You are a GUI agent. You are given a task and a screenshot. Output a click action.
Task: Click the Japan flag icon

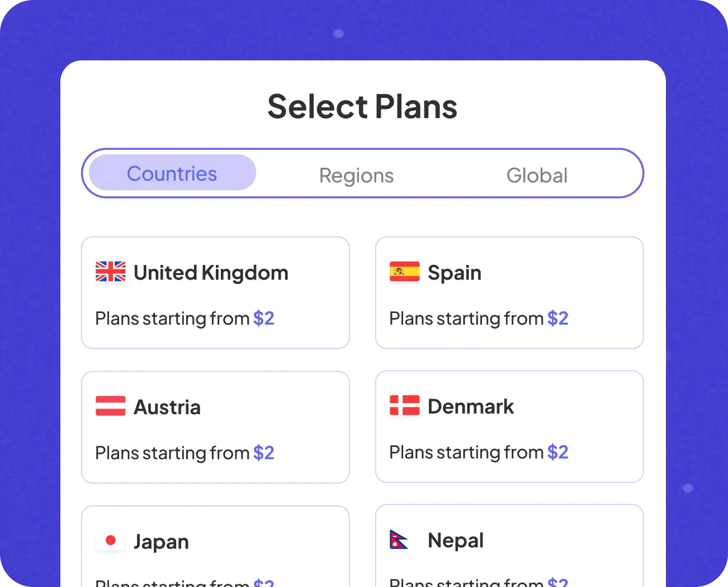click(111, 540)
